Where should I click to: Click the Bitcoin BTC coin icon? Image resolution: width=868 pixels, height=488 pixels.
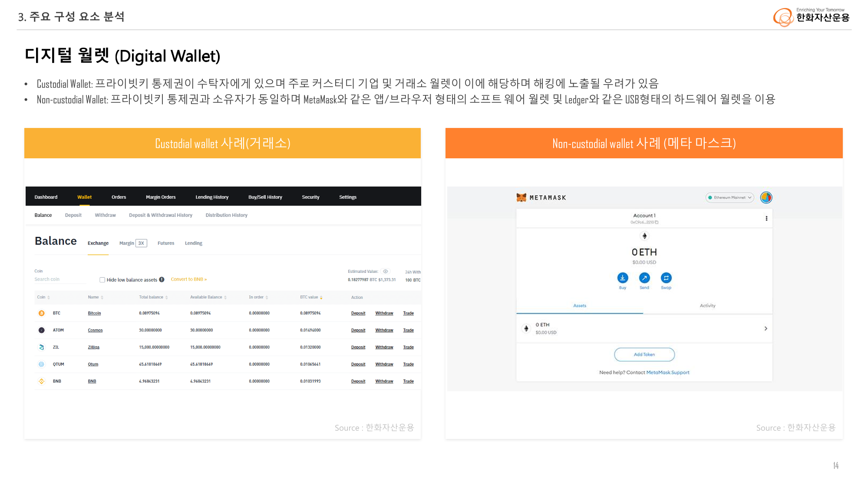coord(42,313)
